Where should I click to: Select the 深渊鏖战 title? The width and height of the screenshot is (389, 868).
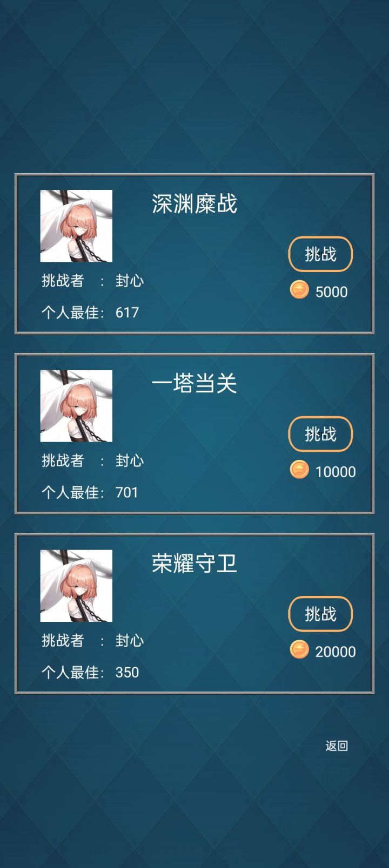194,204
